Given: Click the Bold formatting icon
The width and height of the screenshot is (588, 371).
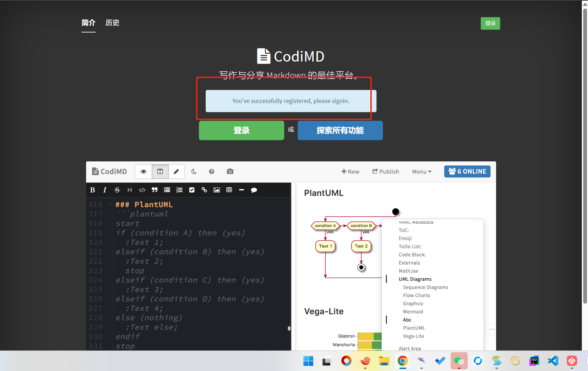Looking at the screenshot, I should [93, 190].
